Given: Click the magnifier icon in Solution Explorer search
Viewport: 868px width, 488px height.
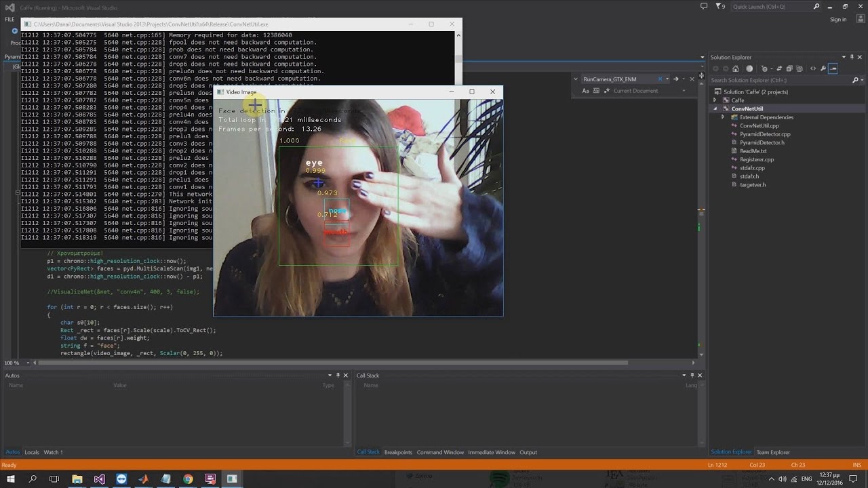Looking at the screenshot, I should (x=856, y=80).
